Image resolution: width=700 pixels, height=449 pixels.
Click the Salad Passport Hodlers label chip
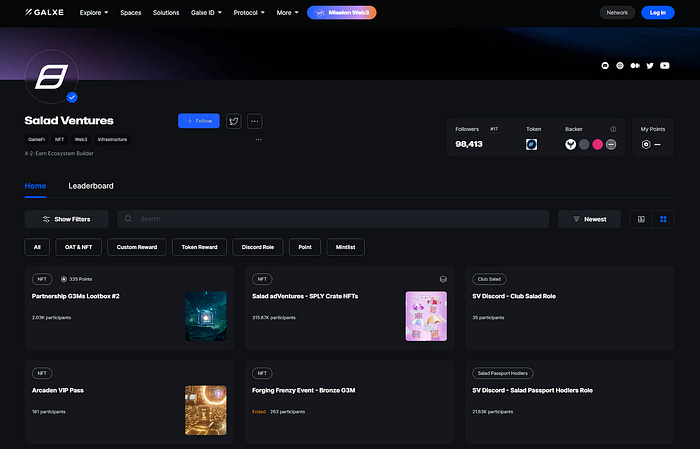click(503, 373)
